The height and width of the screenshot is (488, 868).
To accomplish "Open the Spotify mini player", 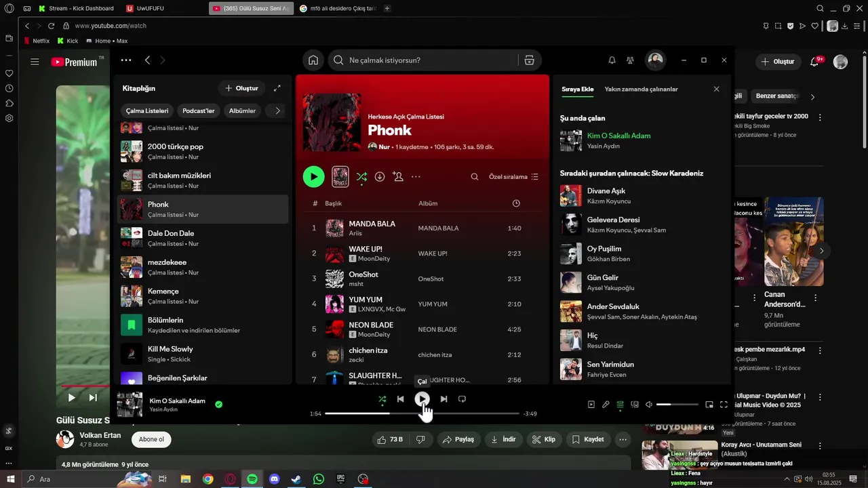I will coord(709,405).
